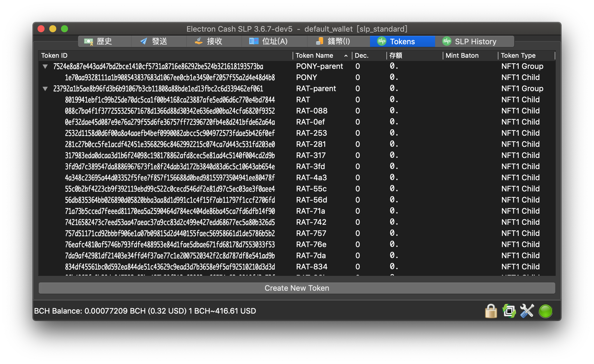Select the RAT-parent token name
Screen dimensions: 594x364
(x=316, y=89)
